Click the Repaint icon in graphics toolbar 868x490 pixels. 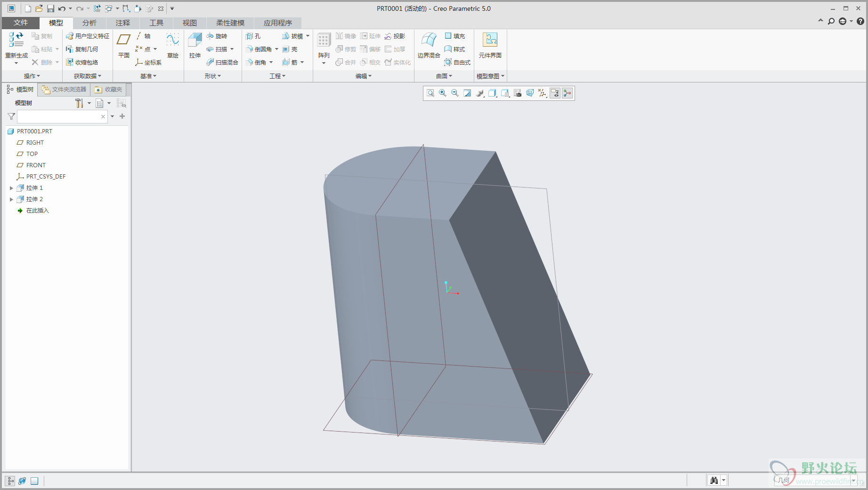click(x=467, y=93)
